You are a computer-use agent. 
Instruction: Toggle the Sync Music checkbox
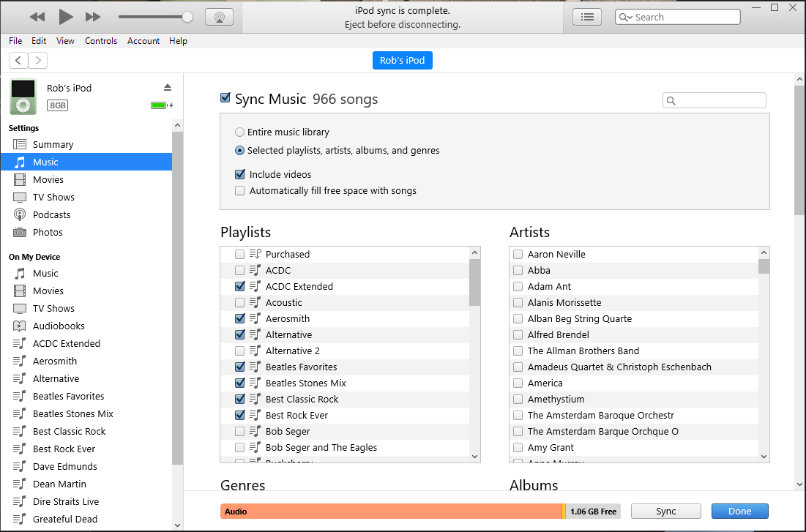(225, 97)
